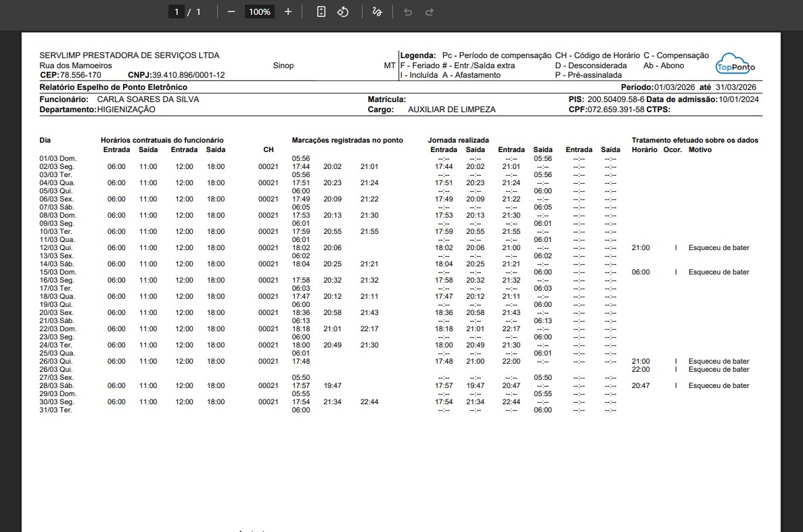
Task: Click the 'Jornada realizada' column header
Action: (458, 140)
